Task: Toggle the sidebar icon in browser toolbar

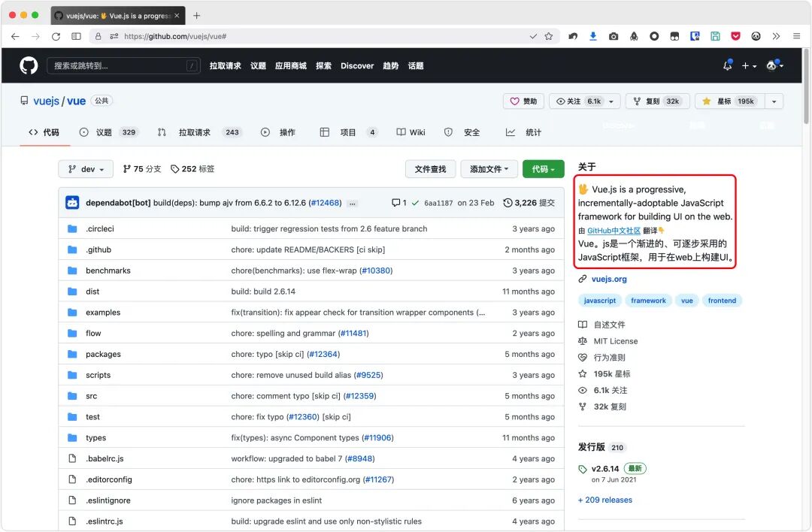Action: click(x=76, y=36)
